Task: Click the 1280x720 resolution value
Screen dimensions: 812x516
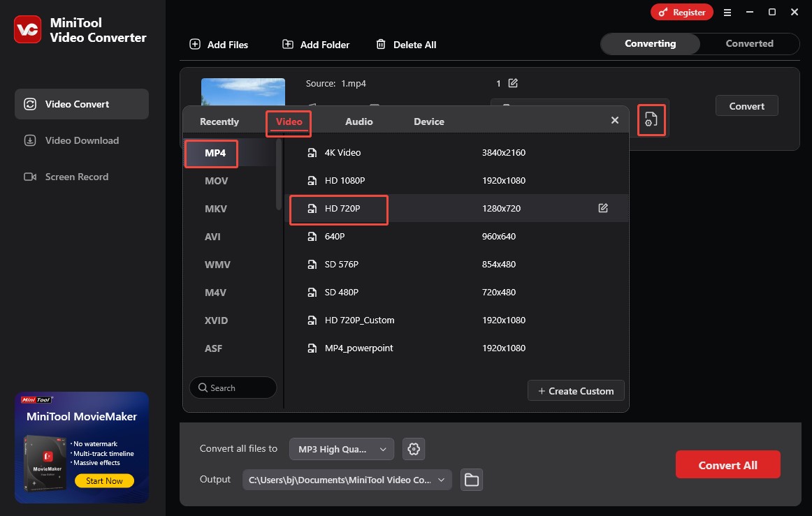Action: point(501,209)
